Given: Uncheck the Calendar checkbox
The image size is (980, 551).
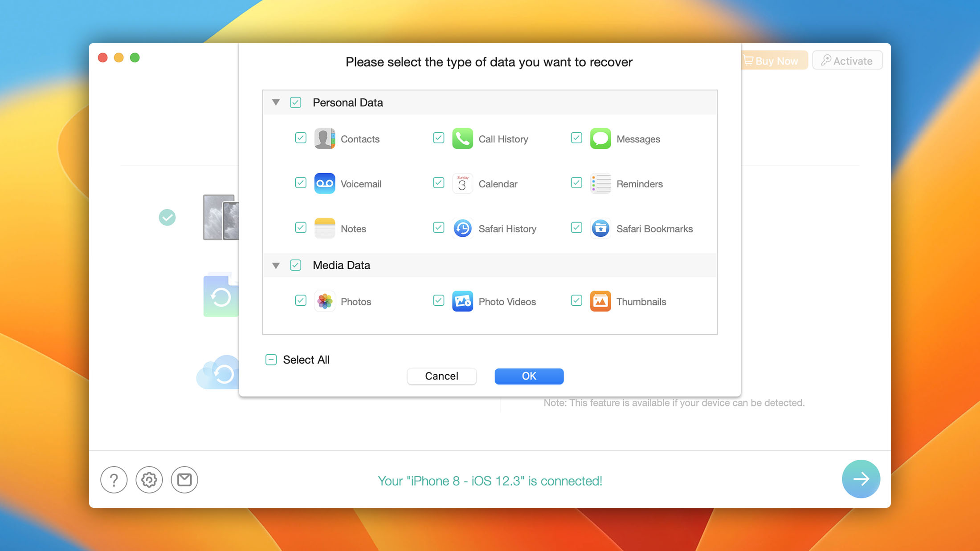Looking at the screenshot, I should 439,183.
